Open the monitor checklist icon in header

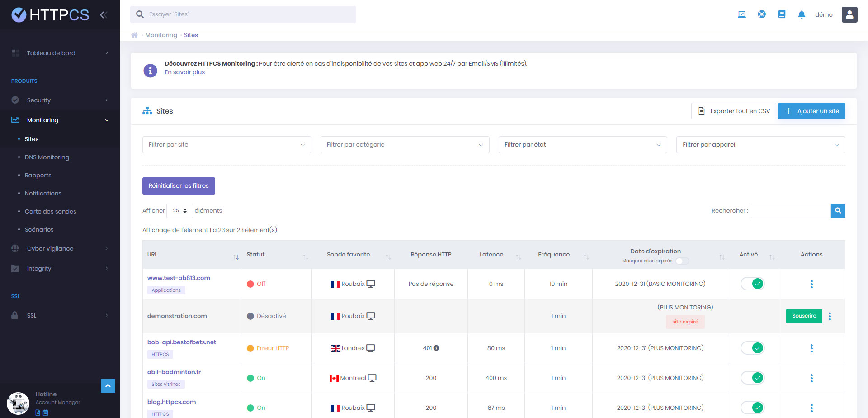(x=742, y=14)
